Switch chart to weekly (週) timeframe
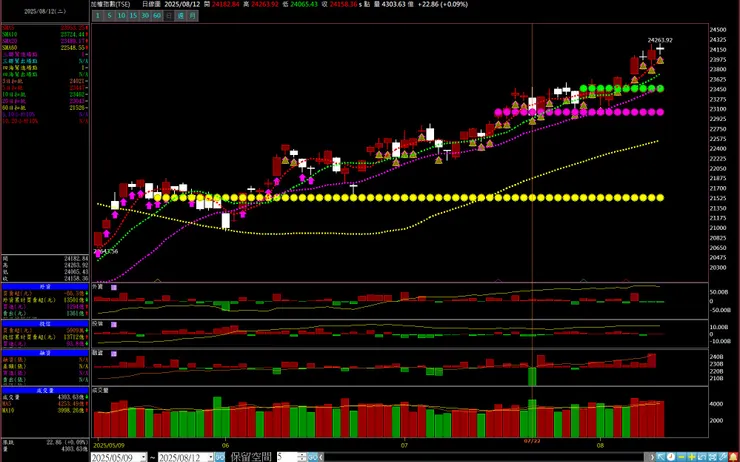 click(181, 16)
